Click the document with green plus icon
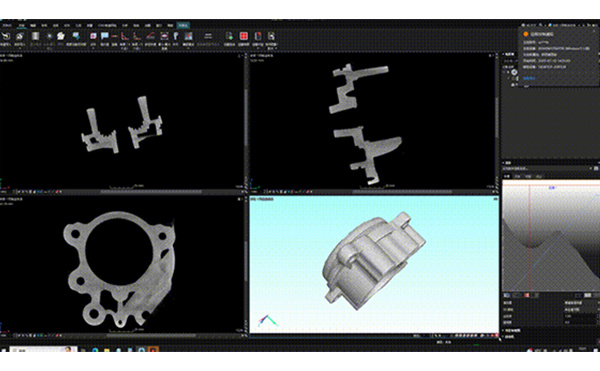600x371 pixels. click(229, 36)
